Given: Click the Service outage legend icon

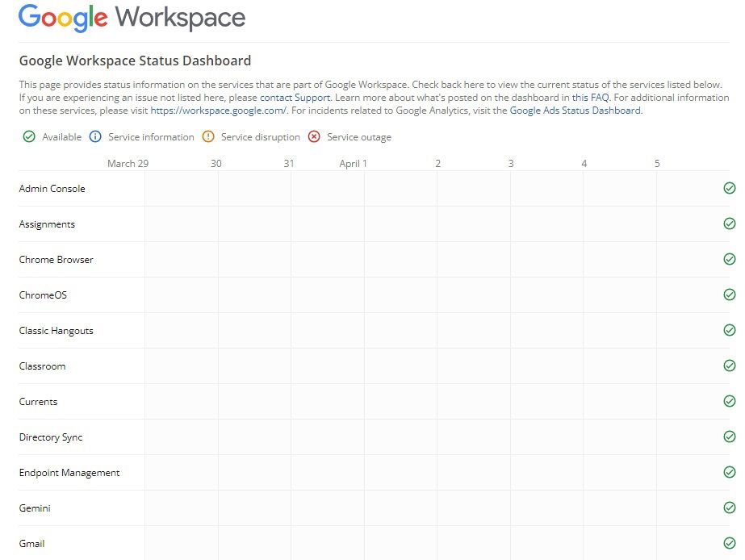Looking at the screenshot, I should coord(313,137).
